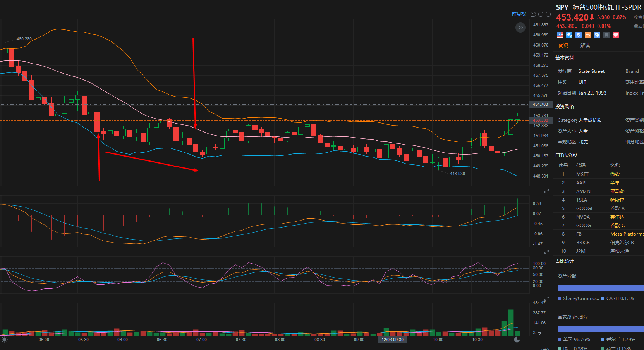Image resolution: width=644 pixels, height=350 pixels.
Task: Open AMZN in the ETF holdings list
Action: point(583,191)
